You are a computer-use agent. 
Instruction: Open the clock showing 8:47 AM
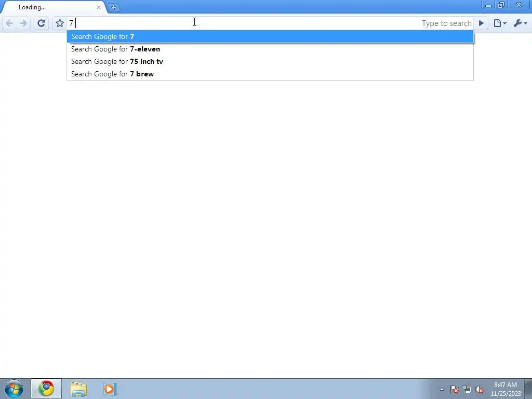506,389
